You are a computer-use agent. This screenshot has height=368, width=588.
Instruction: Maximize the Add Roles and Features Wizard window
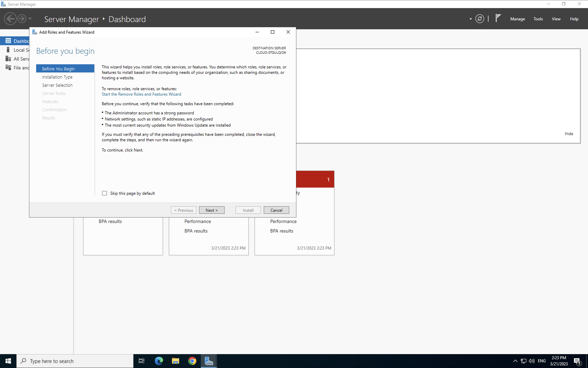point(272,32)
